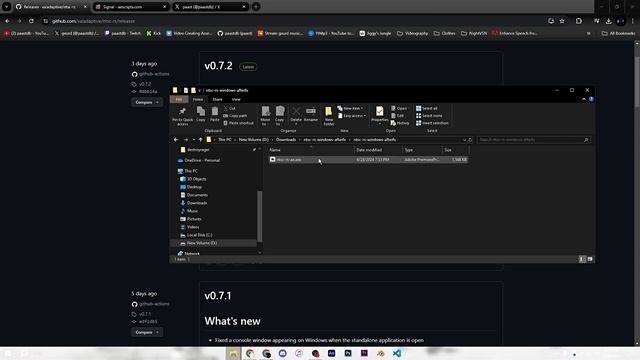Click the navigation pane scrollbar thumb
The width and height of the screenshot is (640, 360).
[259, 216]
